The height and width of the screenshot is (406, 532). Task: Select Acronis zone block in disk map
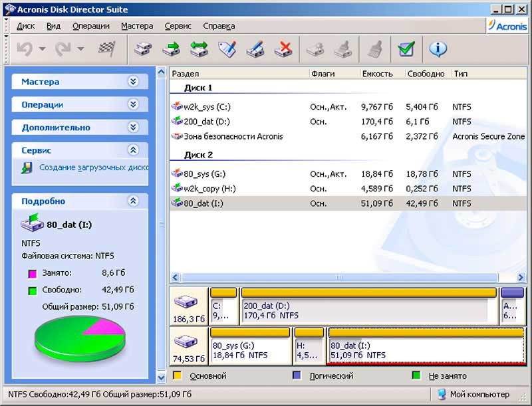click(x=513, y=306)
